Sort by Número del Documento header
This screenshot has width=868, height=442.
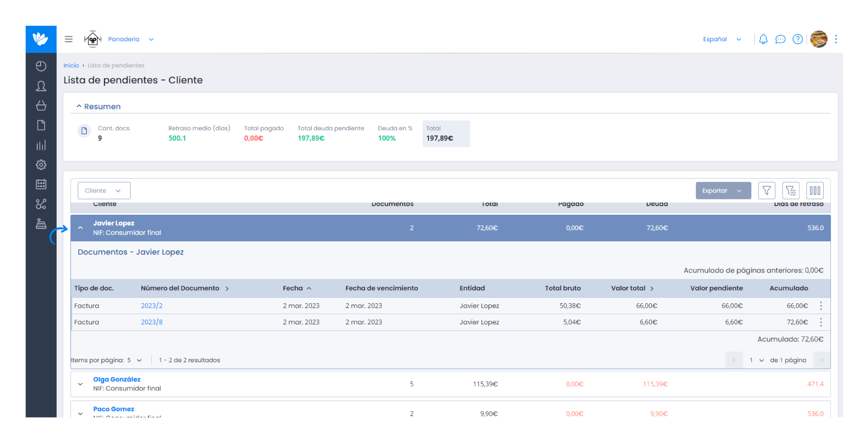(x=185, y=288)
